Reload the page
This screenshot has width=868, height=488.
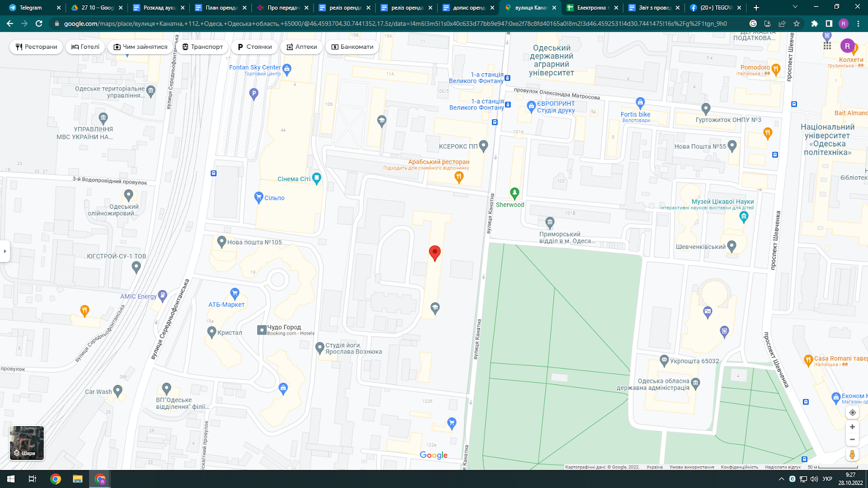(x=39, y=23)
